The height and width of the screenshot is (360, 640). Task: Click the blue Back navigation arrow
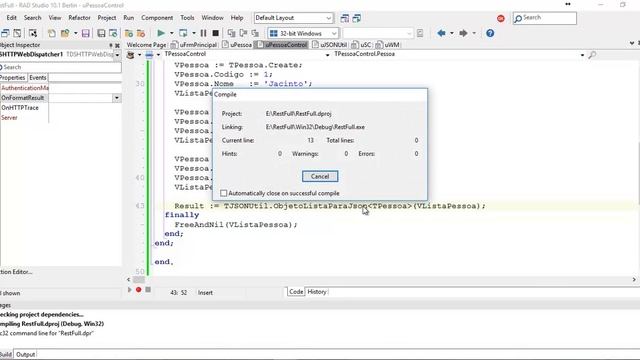tap(441, 33)
